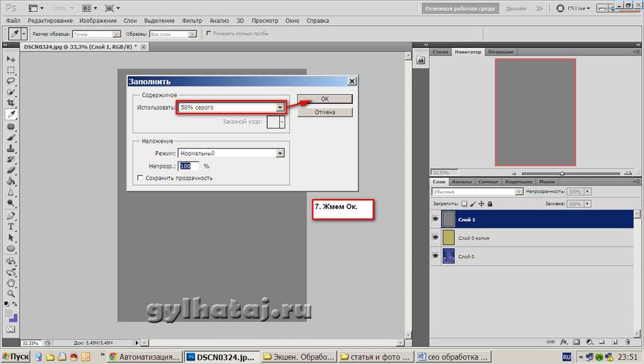The image size is (644, 364).
Task: Click the Отмена button
Action: pos(325,112)
